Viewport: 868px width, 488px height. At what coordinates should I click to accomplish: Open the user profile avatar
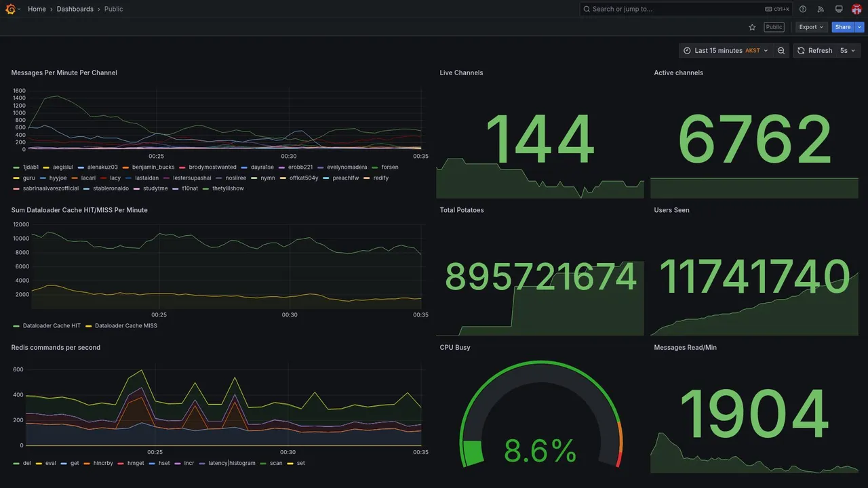point(856,9)
